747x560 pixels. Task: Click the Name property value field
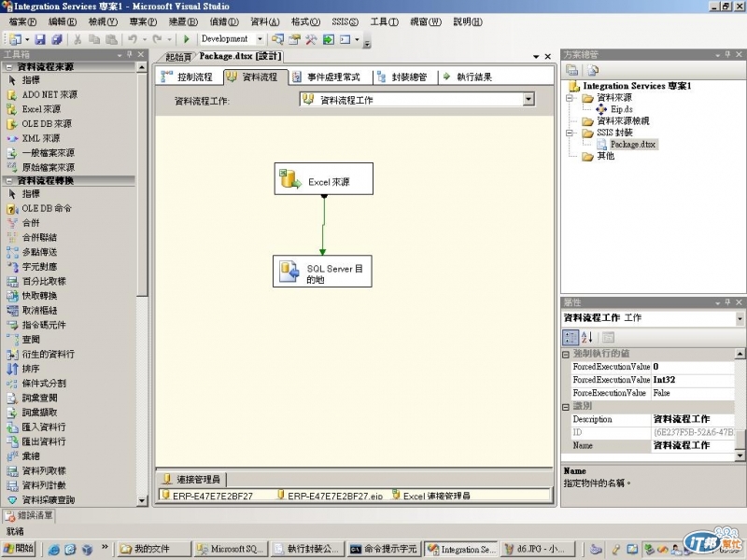point(693,446)
